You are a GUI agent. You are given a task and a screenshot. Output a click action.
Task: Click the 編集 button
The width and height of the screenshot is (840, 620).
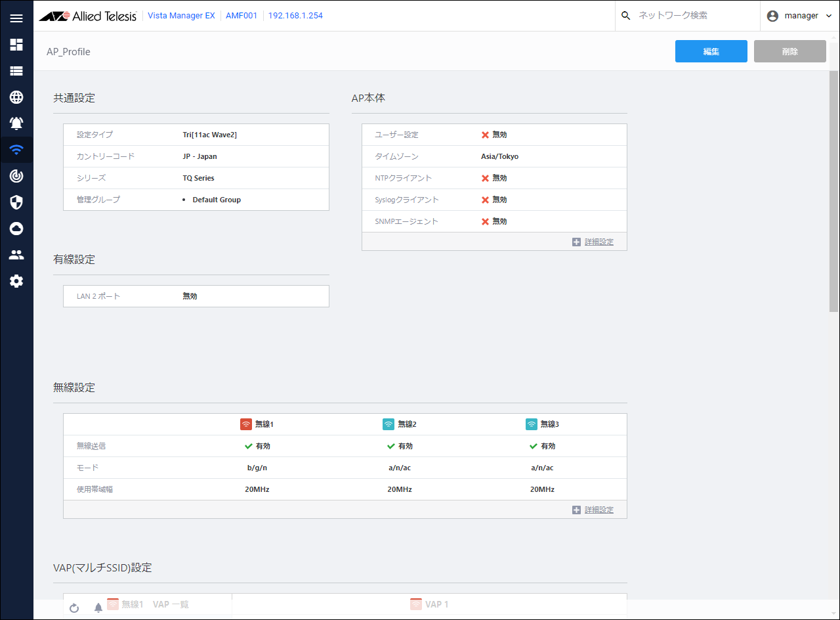[x=711, y=51]
